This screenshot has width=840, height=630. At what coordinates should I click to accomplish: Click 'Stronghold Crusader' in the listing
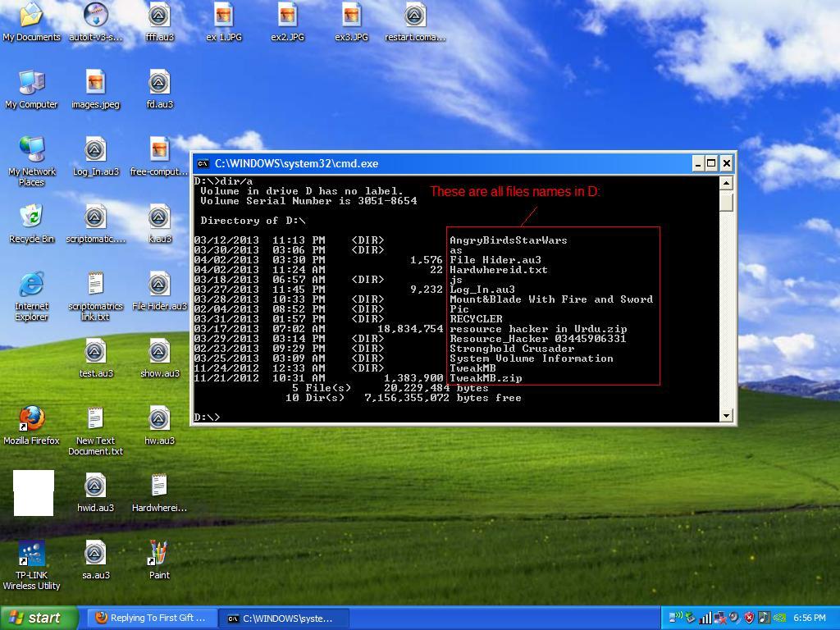click(x=512, y=348)
